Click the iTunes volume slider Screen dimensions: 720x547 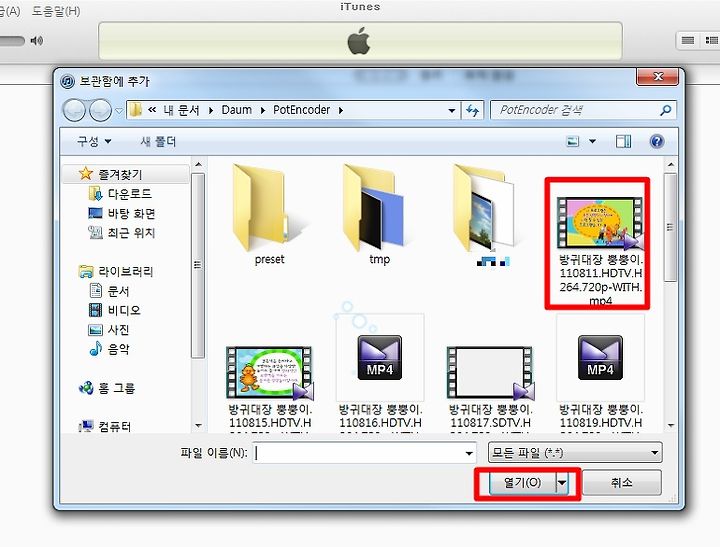pos(11,41)
